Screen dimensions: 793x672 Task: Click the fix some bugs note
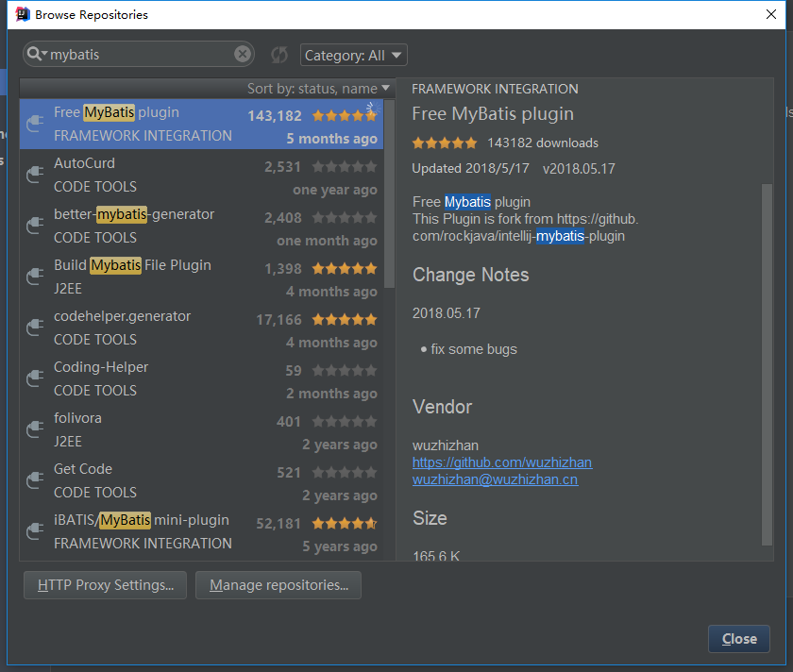pyautogui.click(x=473, y=349)
